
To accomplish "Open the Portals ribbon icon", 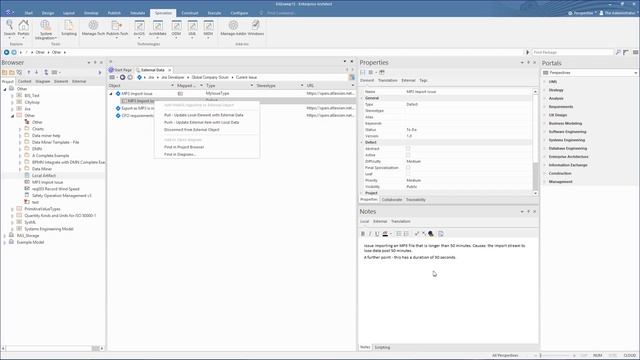I will tap(24, 28).
